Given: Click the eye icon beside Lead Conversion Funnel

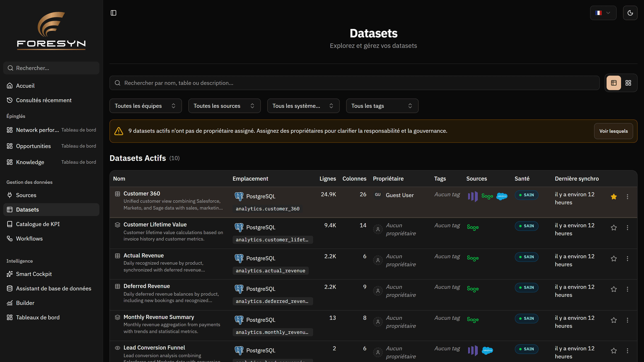Looking at the screenshot, I should click(118, 348).
